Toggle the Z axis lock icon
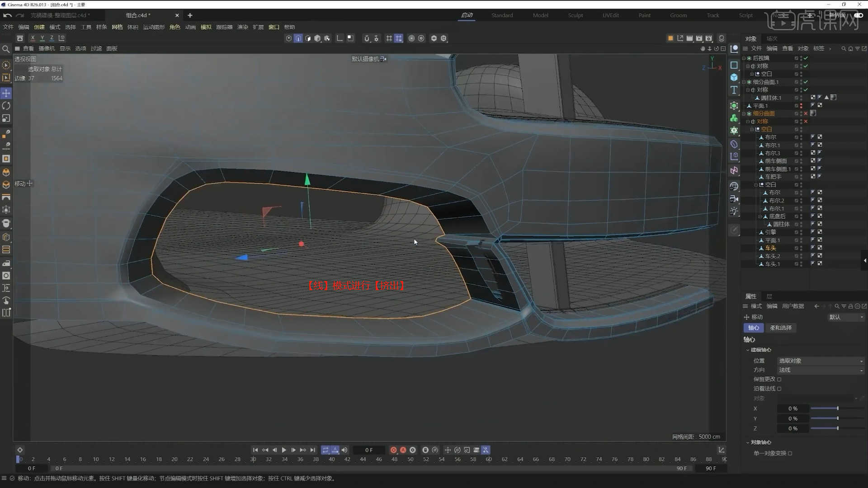Viewport: 868px width, 488px height. pyautogui.click(x=52, y=38)
